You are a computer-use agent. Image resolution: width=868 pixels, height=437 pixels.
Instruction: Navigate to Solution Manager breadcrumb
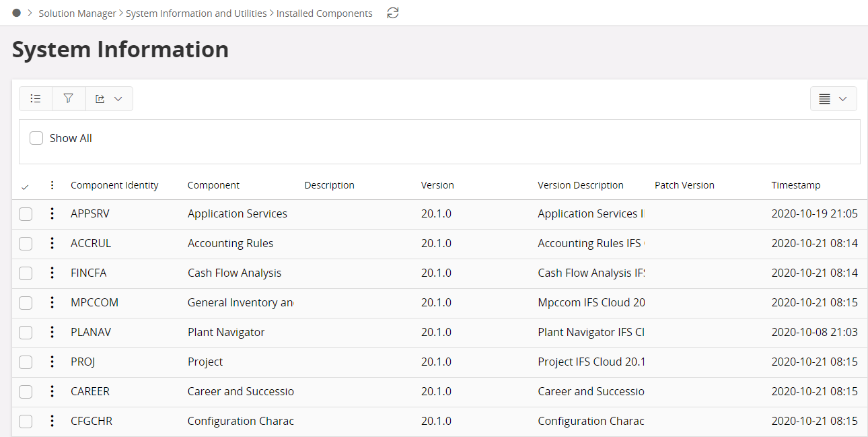pos(77,13)
